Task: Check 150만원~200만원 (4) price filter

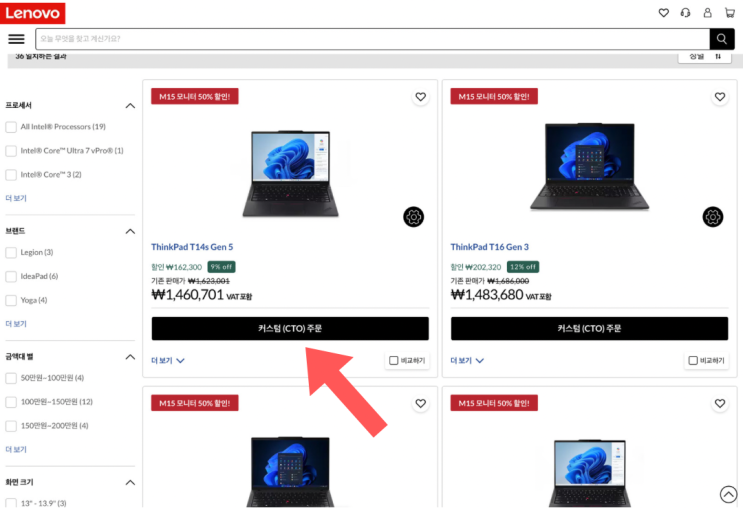Action: tap(11, 426)
